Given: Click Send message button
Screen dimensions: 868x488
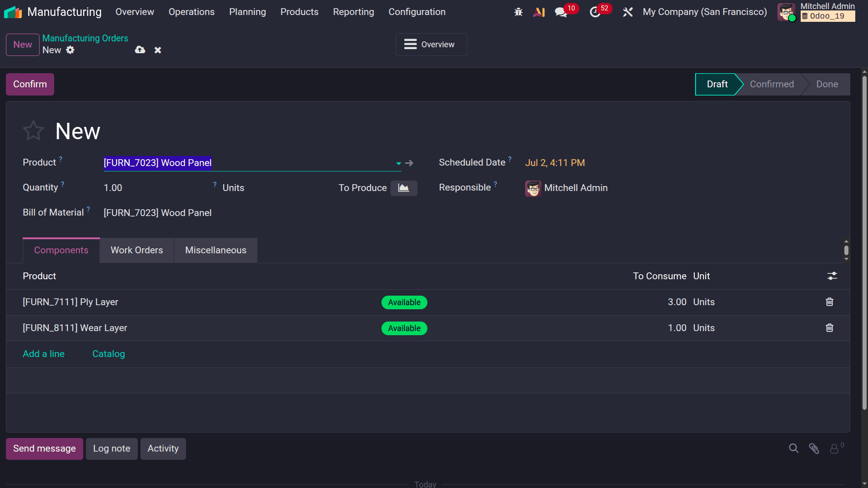Looking at the screenshot, I should 45,449.
